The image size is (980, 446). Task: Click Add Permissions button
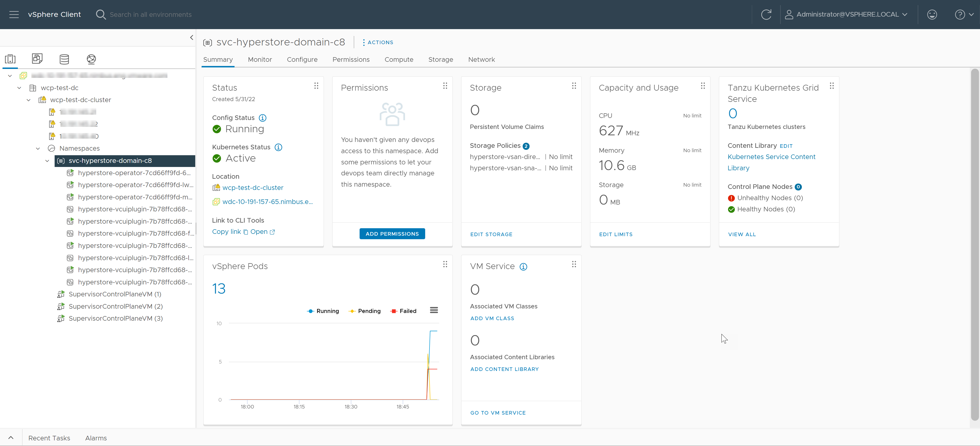click(392, 234)
